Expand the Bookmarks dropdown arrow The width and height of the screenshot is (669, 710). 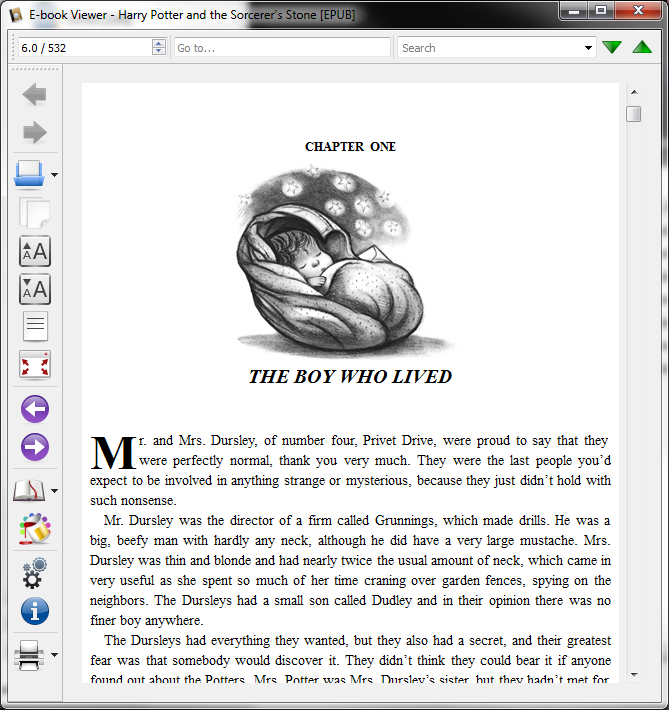54,491
